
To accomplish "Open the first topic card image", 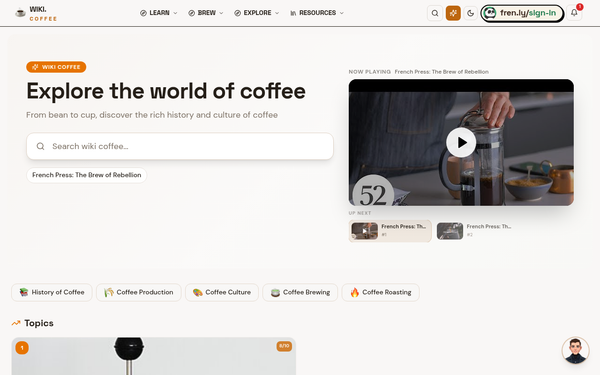I will [x=153, y=356].
